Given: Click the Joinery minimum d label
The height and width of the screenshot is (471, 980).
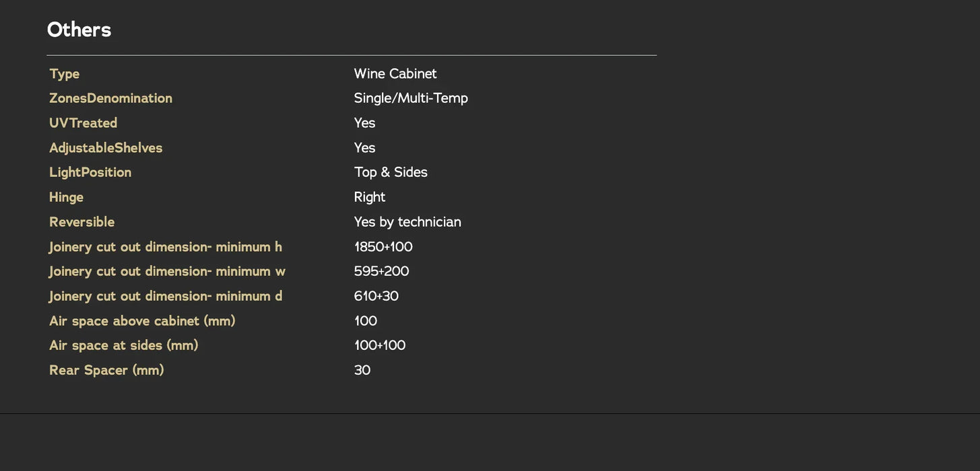Looking at the screenshot, I should click(x=166, y=296).
